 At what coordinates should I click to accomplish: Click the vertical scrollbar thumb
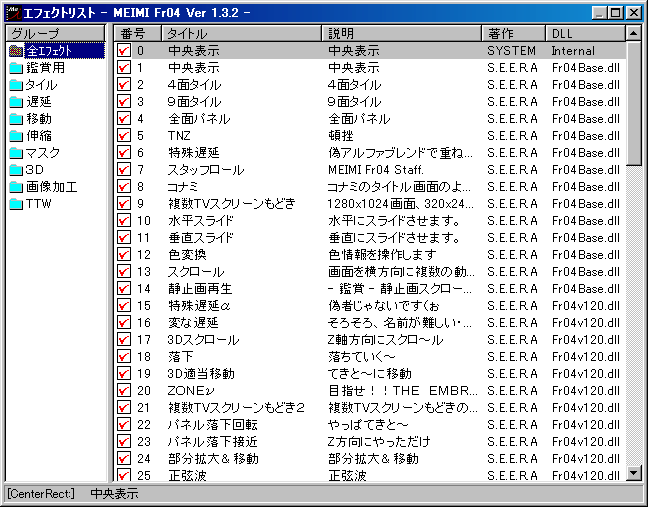click(x=634, y=103)
